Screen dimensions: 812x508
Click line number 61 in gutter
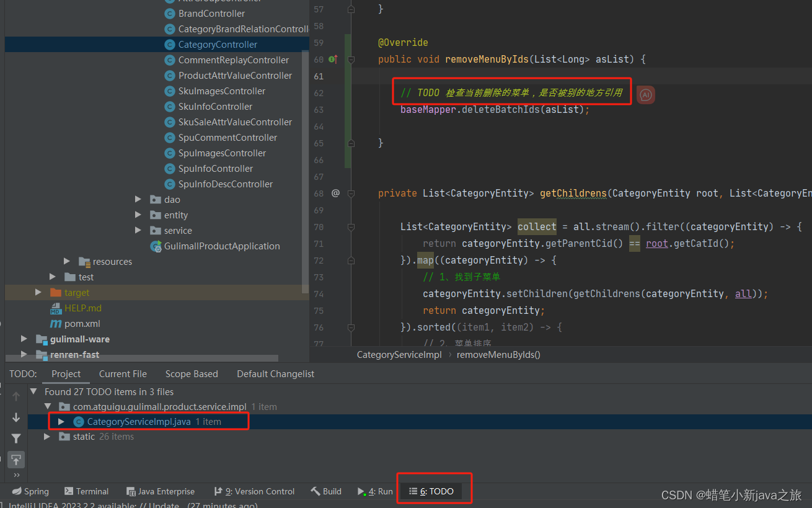[319, 76]
